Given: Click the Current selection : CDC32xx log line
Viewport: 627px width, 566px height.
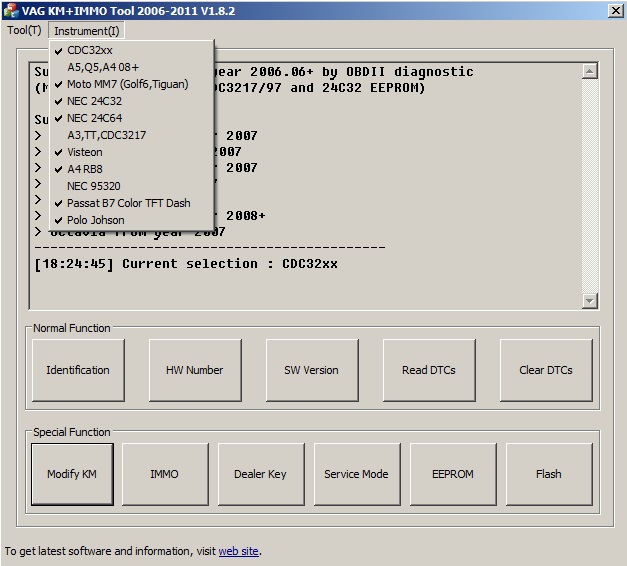Looking at the screenshot, I should pos(186,264).
